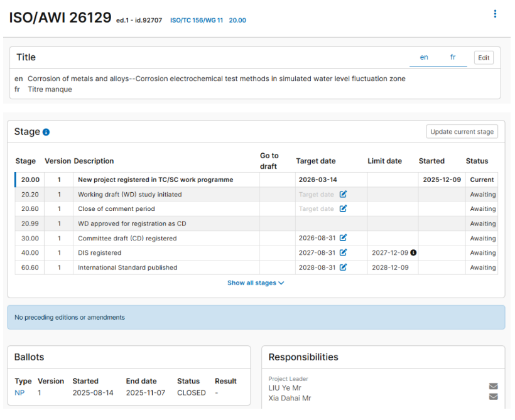Switch to the en title tab
This screenshot has width=515, height=420.
(424, 58)
